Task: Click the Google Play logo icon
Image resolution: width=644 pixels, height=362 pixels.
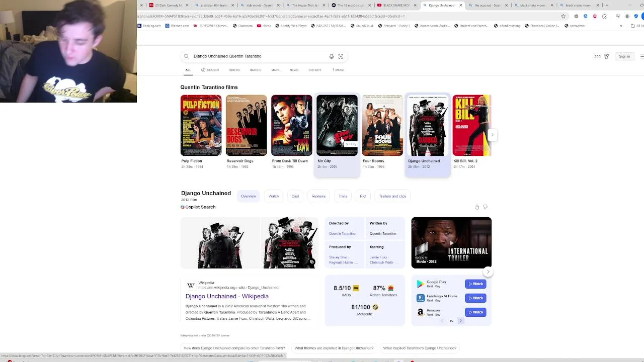Action: pyautogui.click(x=420, y=284)
